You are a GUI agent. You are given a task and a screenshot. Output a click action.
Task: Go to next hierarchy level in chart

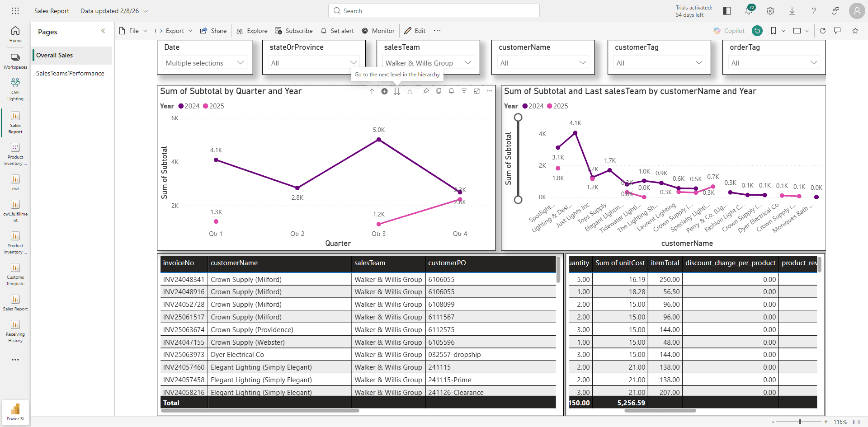click(x=397, y=91)
